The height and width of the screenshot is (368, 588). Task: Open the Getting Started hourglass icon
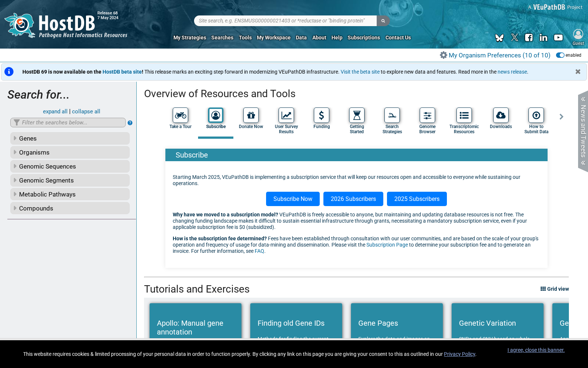tap(357, 115)
